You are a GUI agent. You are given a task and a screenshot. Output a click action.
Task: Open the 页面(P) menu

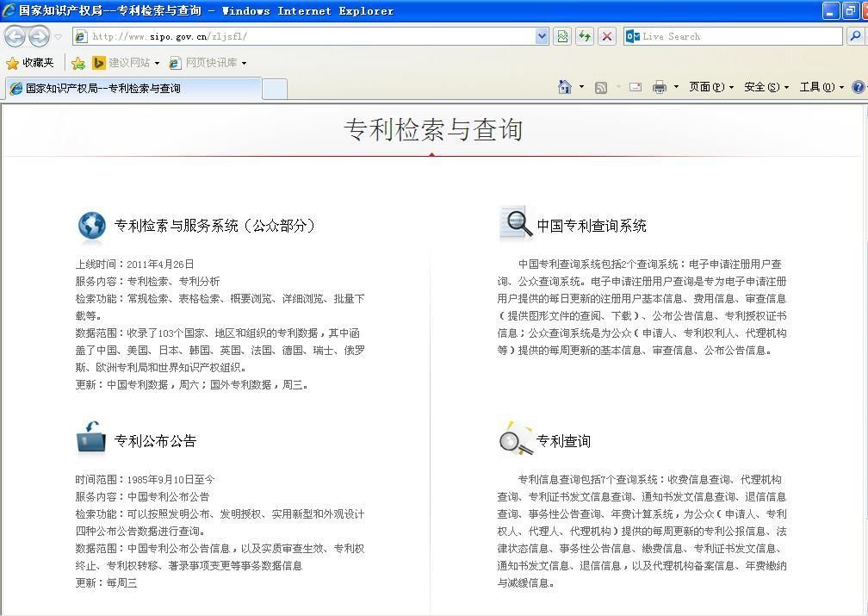pyautogui.click(x=710, y=87)
